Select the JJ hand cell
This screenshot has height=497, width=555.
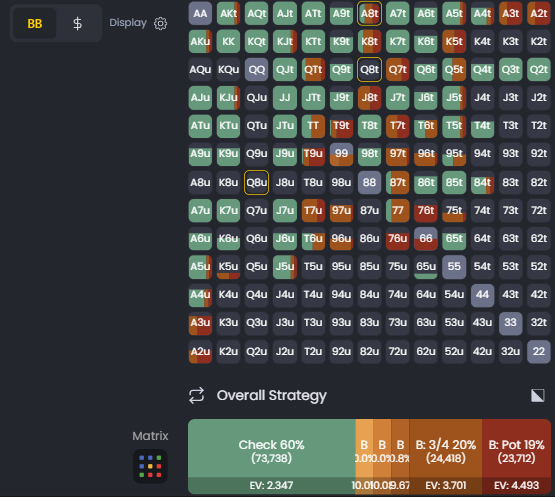285,97
